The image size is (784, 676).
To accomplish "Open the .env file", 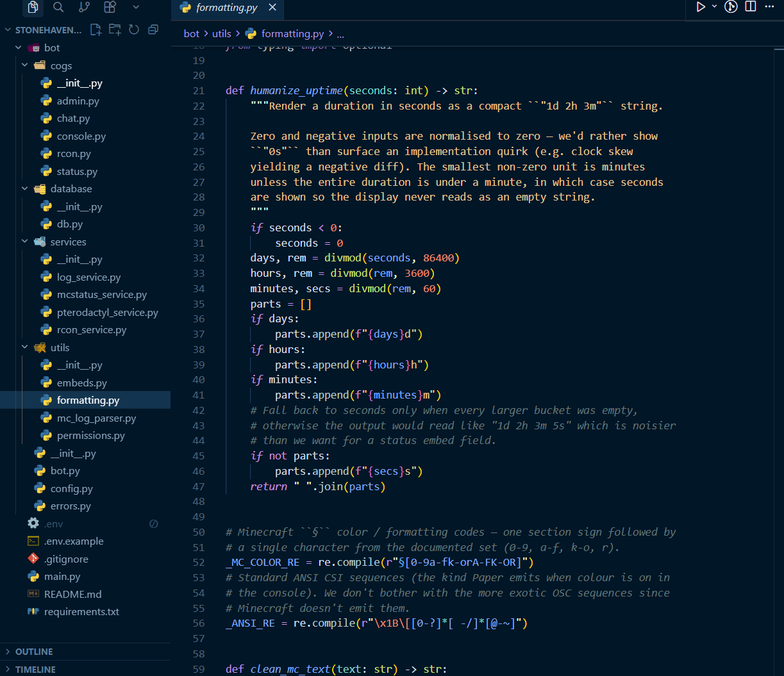I will pos(53,523).
